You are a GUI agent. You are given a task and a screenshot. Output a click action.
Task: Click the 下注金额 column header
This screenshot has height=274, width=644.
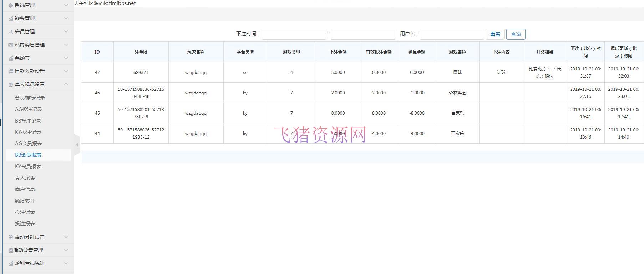338,52
